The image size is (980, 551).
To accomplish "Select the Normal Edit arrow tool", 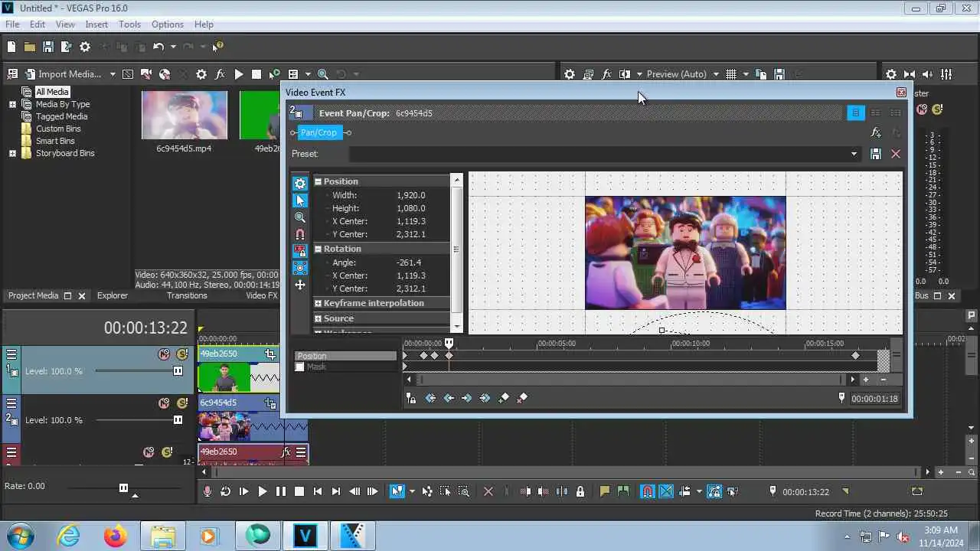I will 300,201.
